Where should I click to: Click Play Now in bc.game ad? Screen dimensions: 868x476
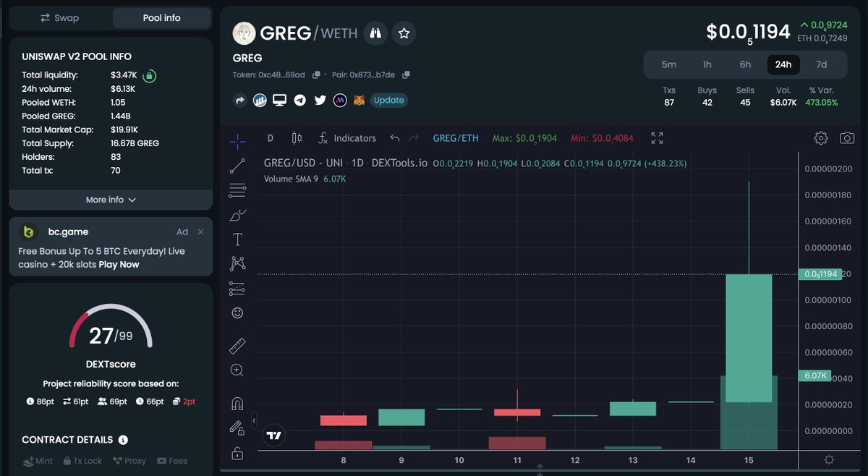[x=119, y=264]
